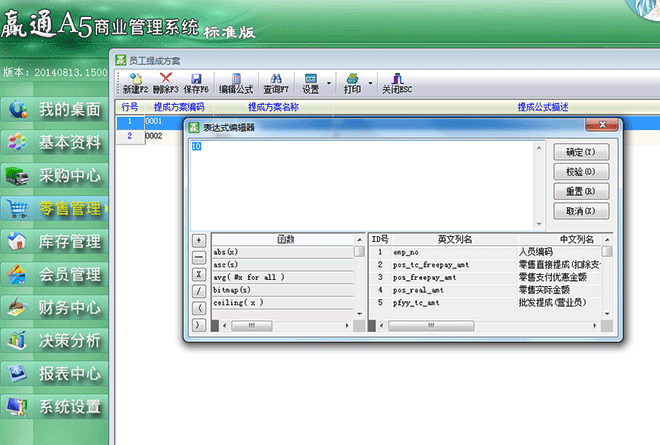Insert the plus operator button
660x445 pixels.
(199, 240)
